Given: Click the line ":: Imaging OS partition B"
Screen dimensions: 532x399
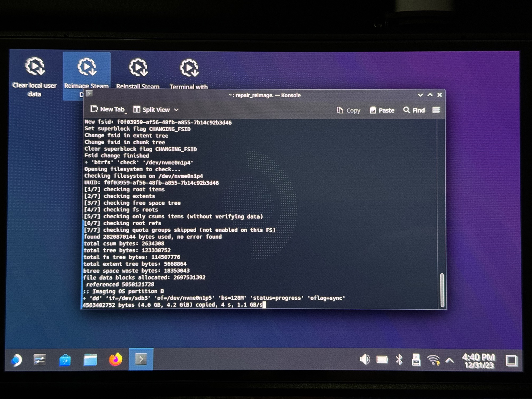Looking at the screenshot, I should [x=123, y=291].
